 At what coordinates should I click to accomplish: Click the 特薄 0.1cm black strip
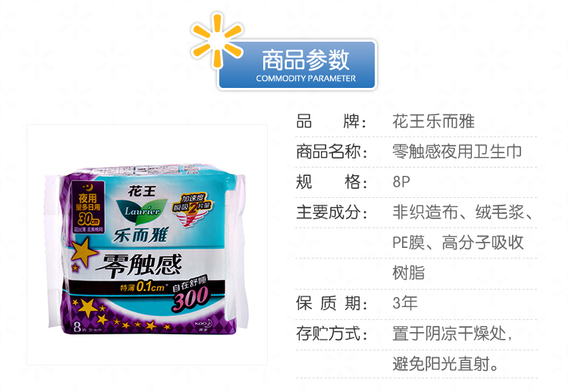pyautogui.click(x=145, y=287)
